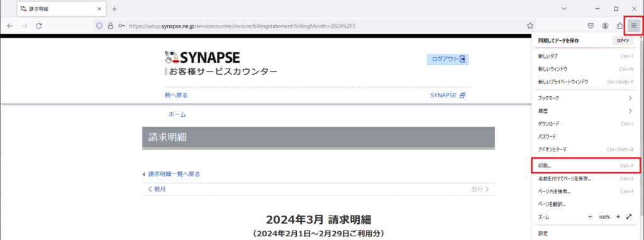Click the Save to Pocket icon

coord(591,25)
